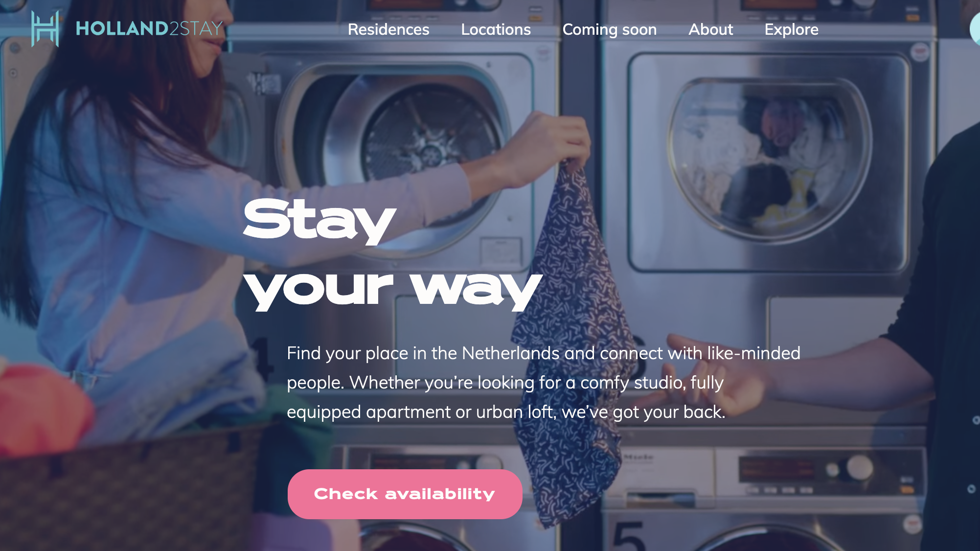Click the light-blue circular icon at the top-right edge
Image resolution: width=980 pixels, height=551 pixels.
click(x=975, y=29)
